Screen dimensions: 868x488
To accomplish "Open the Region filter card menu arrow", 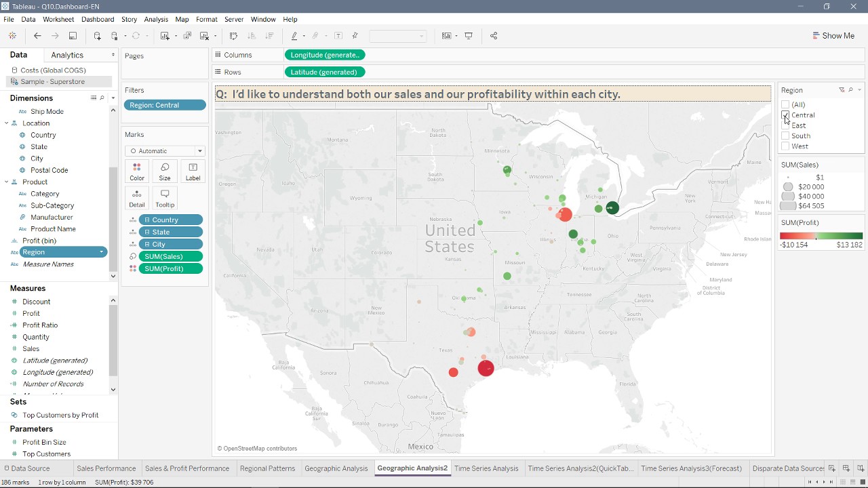I will coord(859,90).
